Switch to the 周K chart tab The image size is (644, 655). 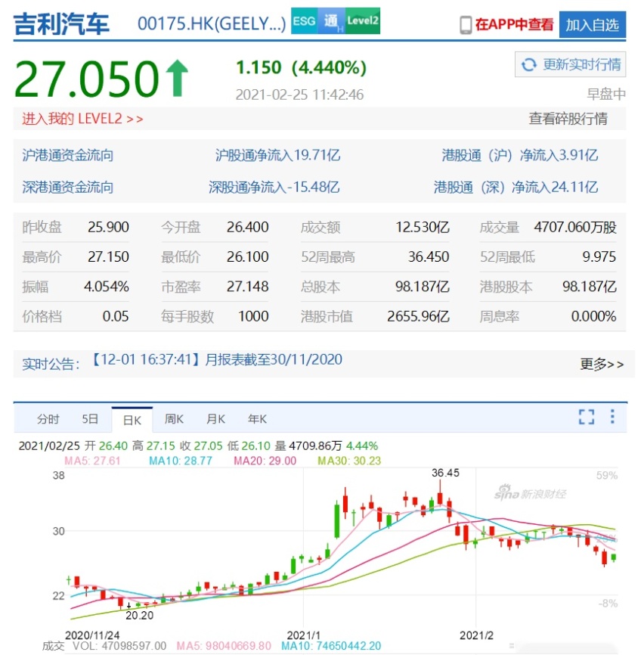coord(174,419)
